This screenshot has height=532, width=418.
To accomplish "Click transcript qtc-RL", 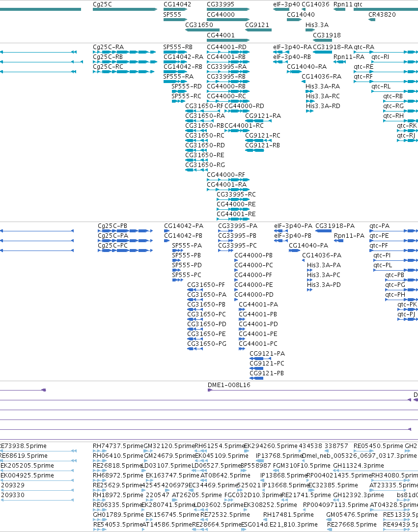I will [x=381, y=86].
